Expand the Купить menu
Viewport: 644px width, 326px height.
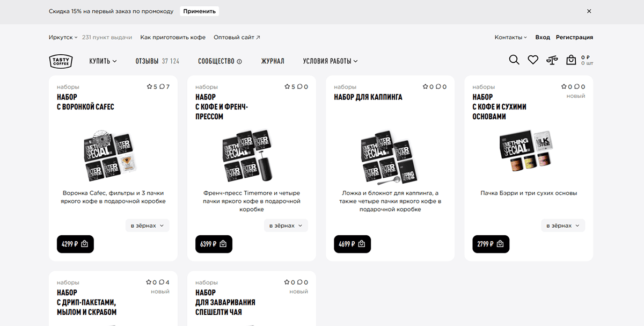click(103, 61)
